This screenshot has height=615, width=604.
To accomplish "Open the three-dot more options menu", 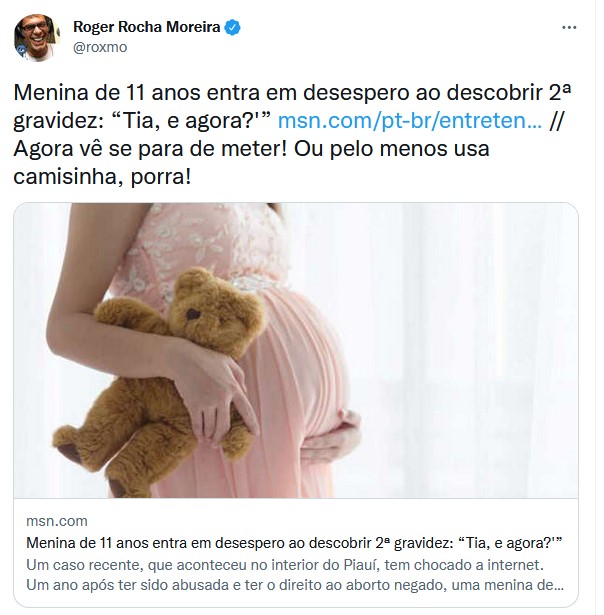I will tap(569, 27).
